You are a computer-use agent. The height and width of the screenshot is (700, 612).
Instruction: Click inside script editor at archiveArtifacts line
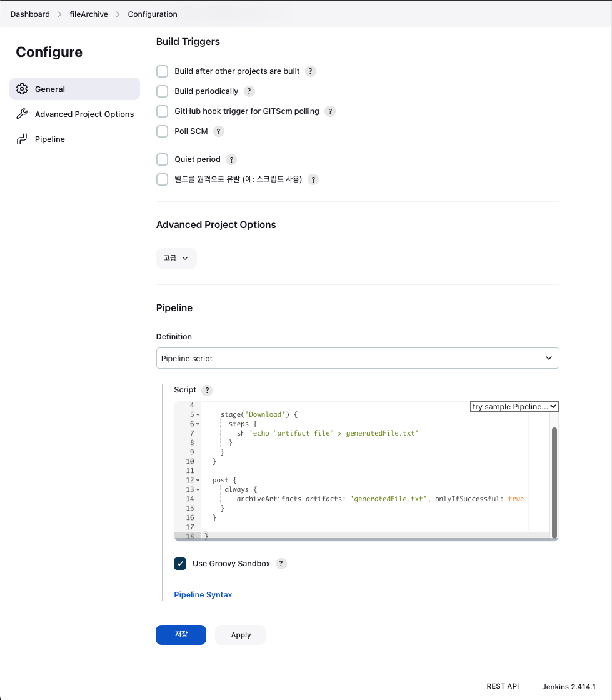click(x=380, y=499)
